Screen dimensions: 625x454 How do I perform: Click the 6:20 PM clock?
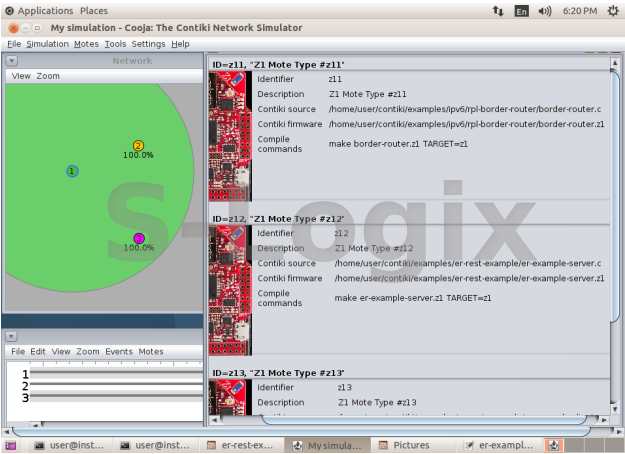[x=580, y=11]
